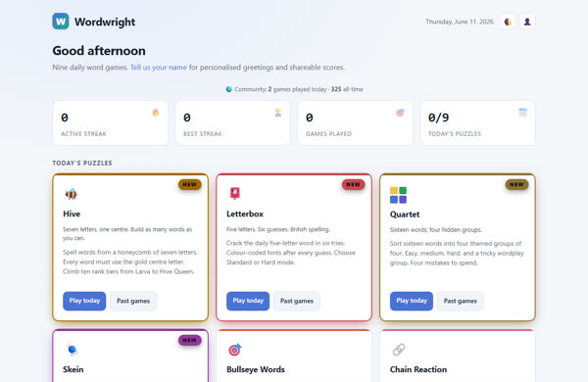Click 'Sixteen words, four hidden groups' tagline
This screenshot has height=382, width=588.
[x=435, y=230]
